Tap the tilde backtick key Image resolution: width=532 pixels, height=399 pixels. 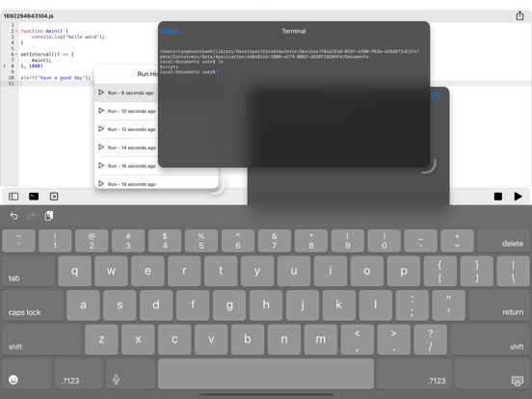point(18,241)
